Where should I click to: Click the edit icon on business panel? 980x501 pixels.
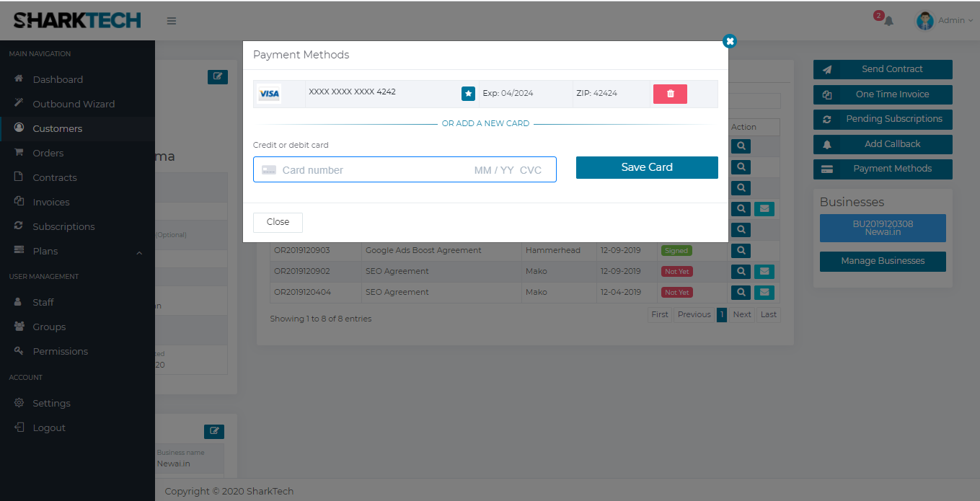click(213, 432)
